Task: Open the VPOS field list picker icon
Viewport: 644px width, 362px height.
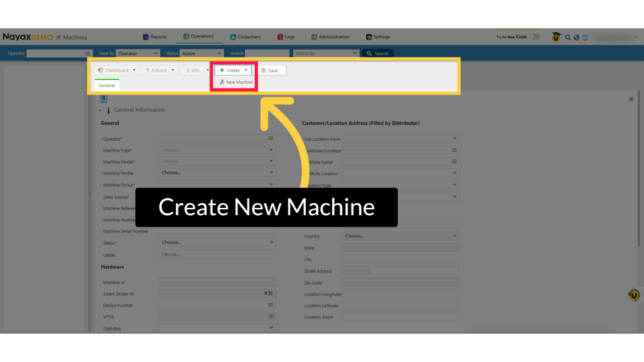Action: click(x=271, y=316)
